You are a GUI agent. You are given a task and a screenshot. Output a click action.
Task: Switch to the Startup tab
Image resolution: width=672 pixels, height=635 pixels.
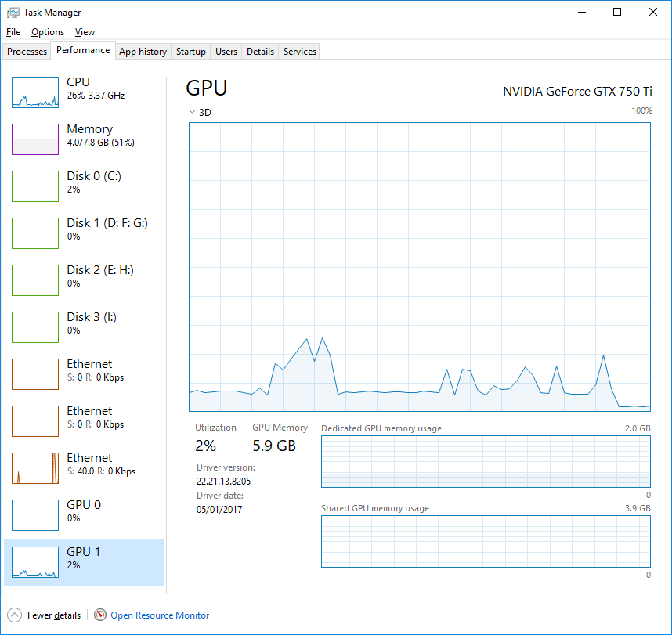coord(190,51)
